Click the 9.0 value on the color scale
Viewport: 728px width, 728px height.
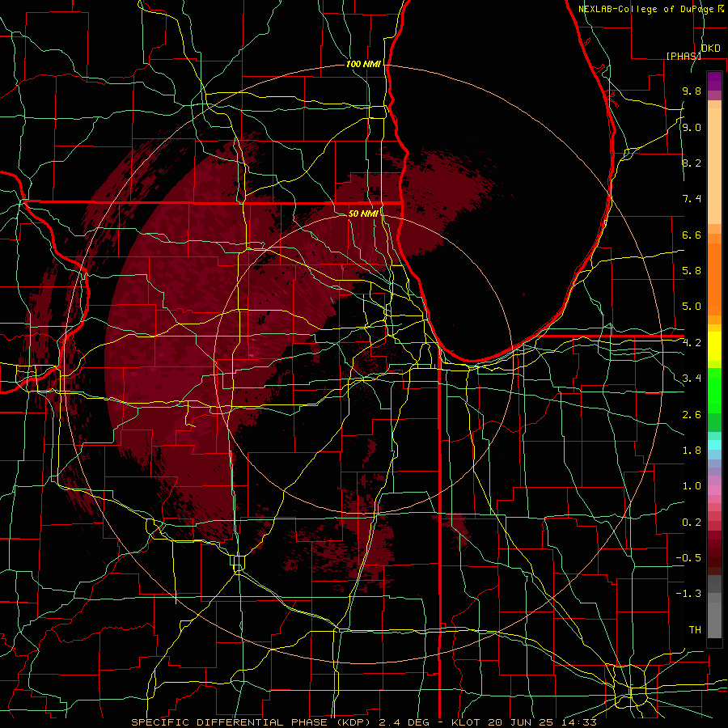click(x=692, y=127)
